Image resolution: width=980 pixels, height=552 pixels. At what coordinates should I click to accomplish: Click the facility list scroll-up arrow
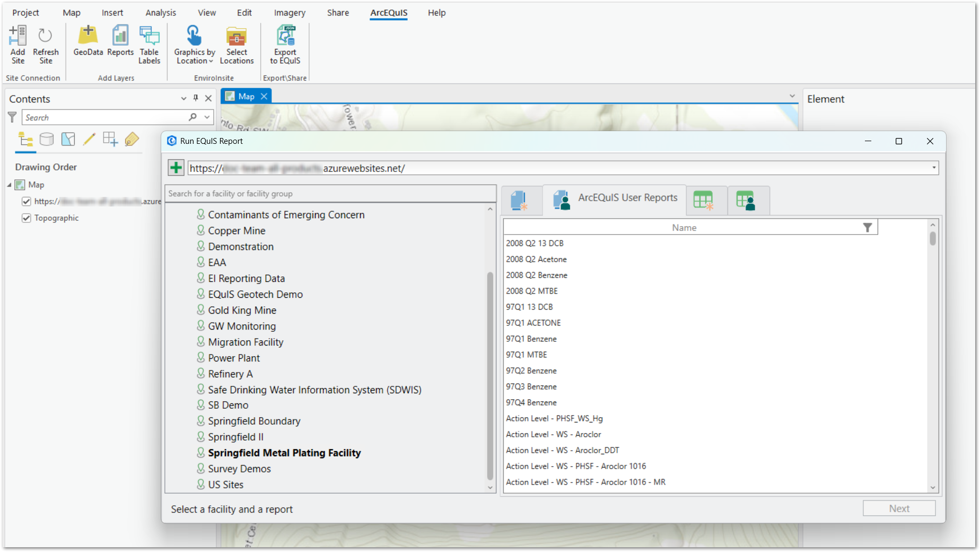tap(490, 209)
